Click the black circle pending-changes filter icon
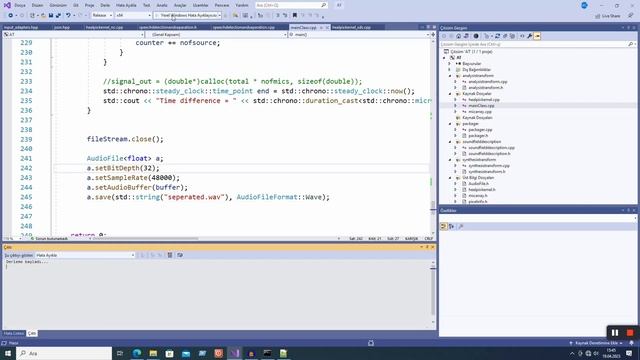The width and height of the screenshot is (640, 360). pos(476,36)
